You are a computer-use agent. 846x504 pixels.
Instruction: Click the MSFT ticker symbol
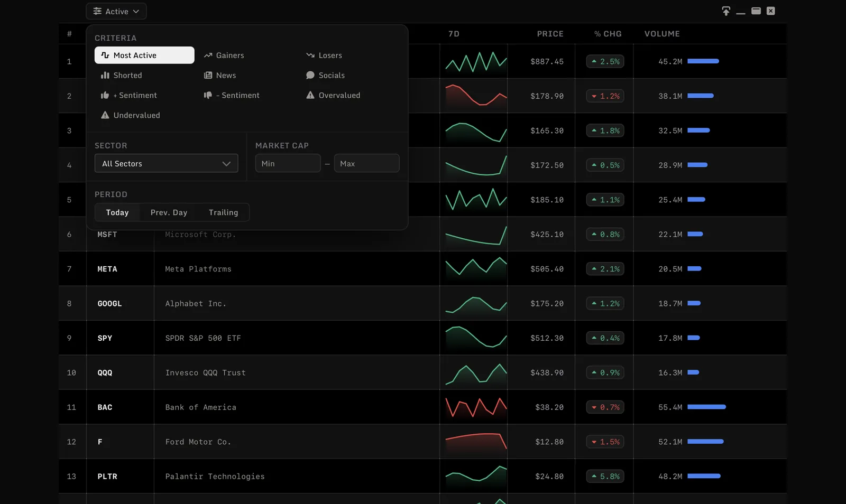pyautogui.click(x=107, y=235)
